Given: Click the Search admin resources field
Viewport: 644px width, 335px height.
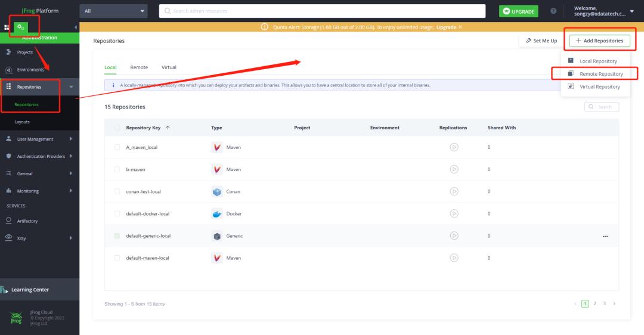Looking at the screenshot, I should coord(328,11).
